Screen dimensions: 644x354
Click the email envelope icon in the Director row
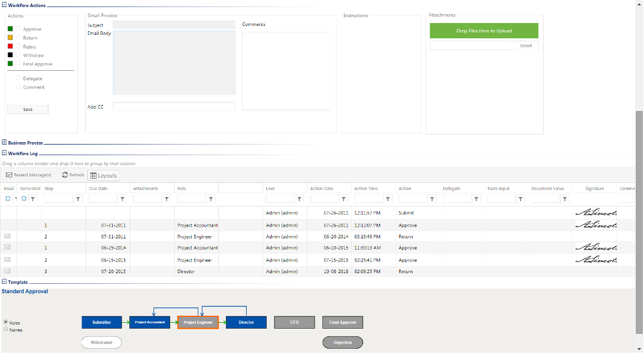pyautogui.click(x=8, y=271)
